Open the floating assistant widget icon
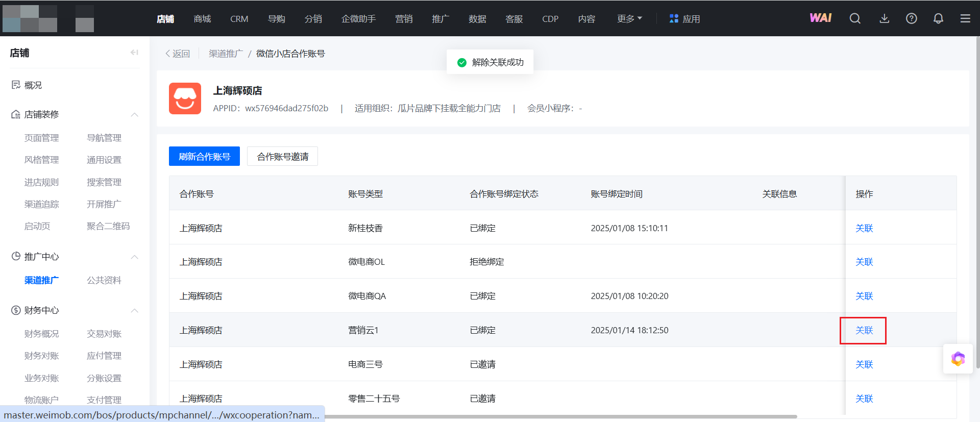The image size is (980, 422). (958, 359)
